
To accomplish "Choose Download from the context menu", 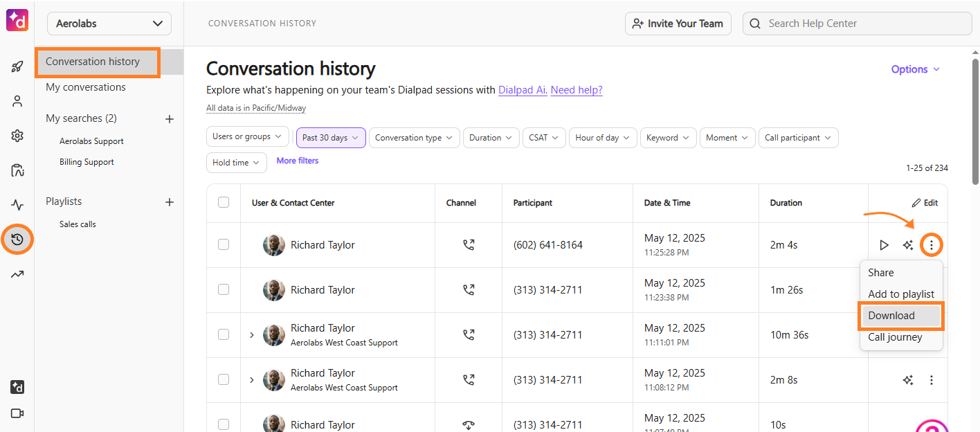I will (901, 316).
